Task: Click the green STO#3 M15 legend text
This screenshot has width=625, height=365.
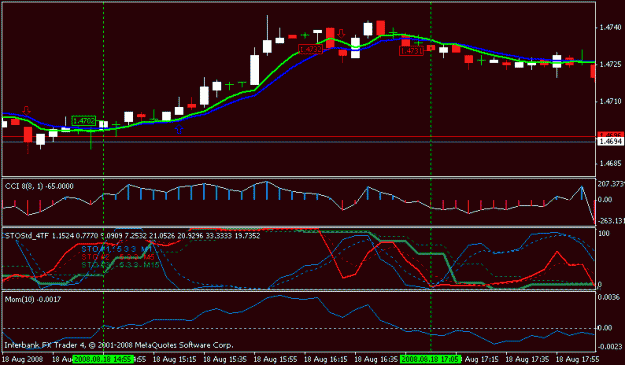Action: 120,265
